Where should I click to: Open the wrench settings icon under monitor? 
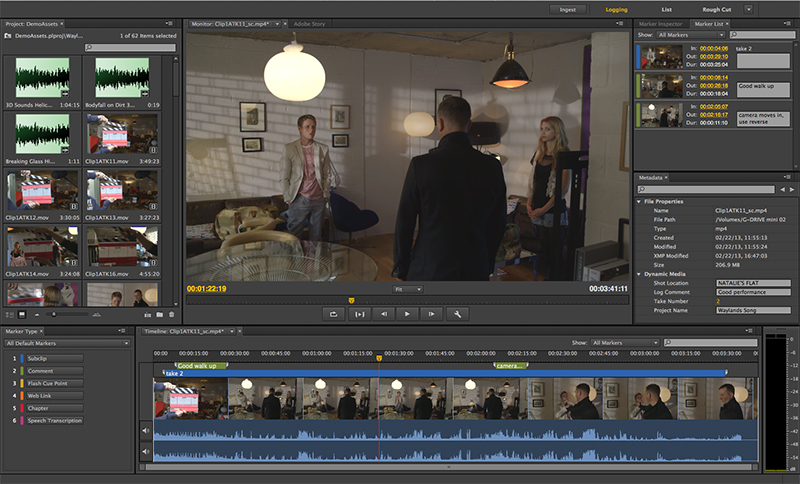click(457, 314)
